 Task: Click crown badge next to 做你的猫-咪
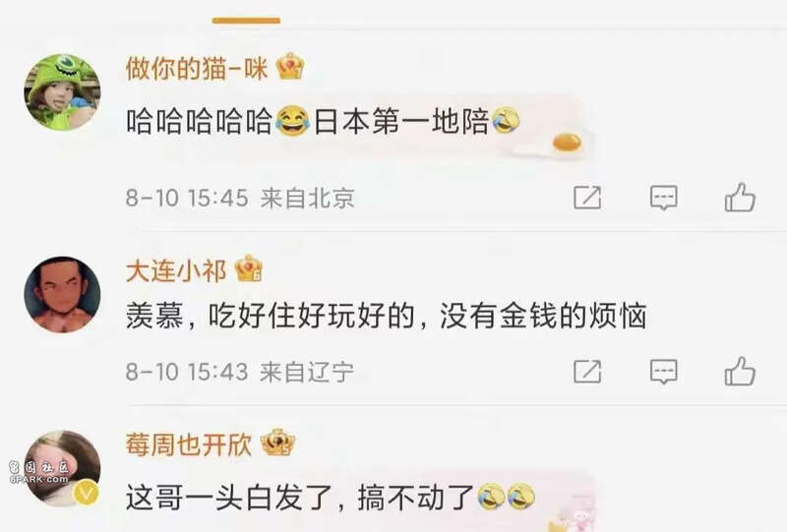[290, 66]
